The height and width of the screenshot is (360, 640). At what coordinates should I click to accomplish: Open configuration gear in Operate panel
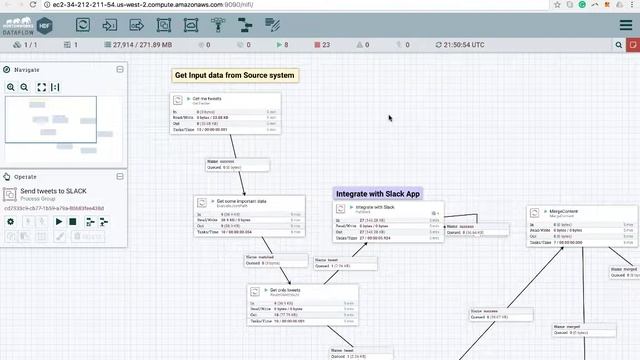(11, 222)
